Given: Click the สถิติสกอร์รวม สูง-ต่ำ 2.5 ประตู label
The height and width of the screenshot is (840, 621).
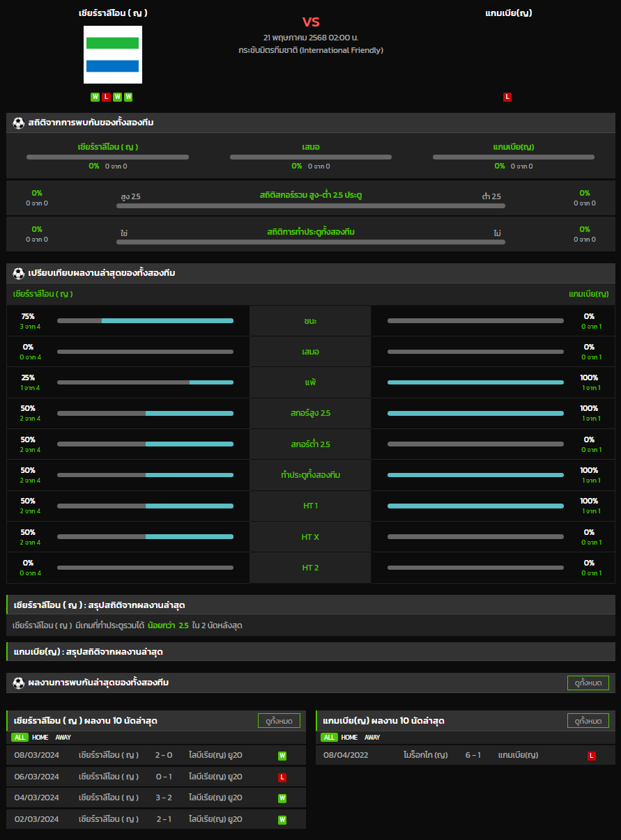Looking at the screenshot, I should pyautogui.click(x=311, y=195).
